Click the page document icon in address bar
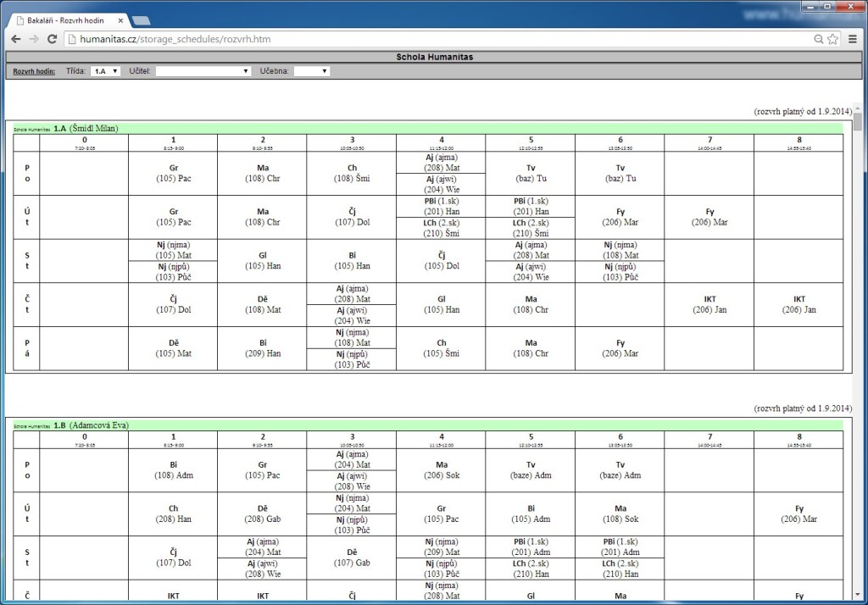Screen dimensions: 868x605 (72, 39)
